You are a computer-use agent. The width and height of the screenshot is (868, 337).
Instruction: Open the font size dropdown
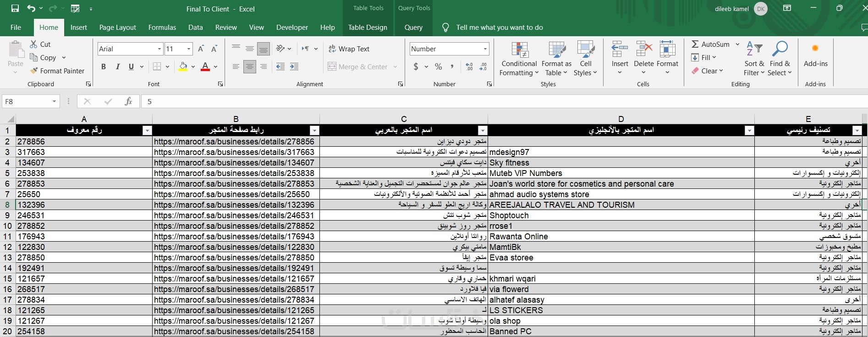pyautogui.click(x=189, y=49)
